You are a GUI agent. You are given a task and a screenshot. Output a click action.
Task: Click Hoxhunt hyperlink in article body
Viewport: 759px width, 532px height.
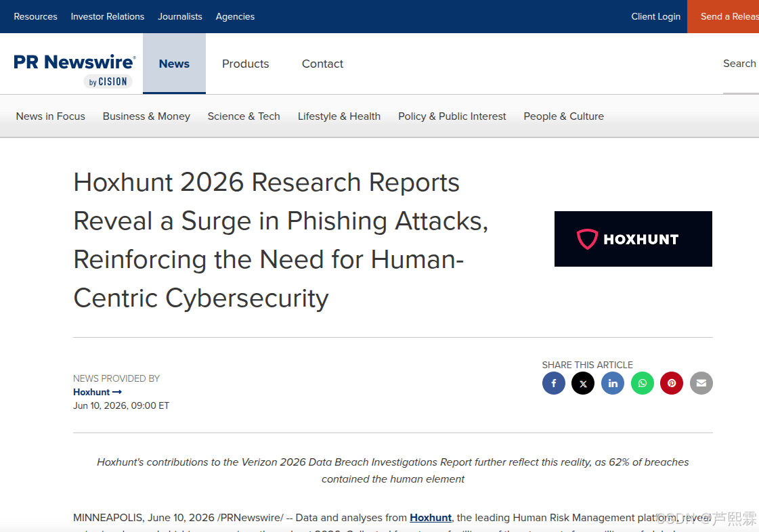click(x=431, y=518)
